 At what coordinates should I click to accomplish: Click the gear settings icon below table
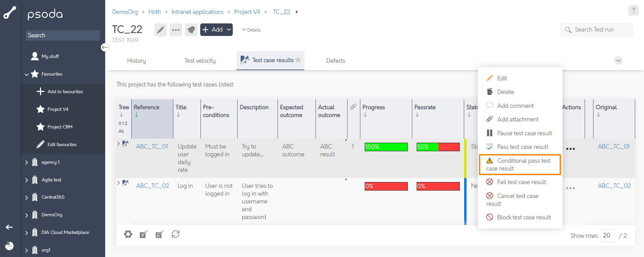[128, 234]
